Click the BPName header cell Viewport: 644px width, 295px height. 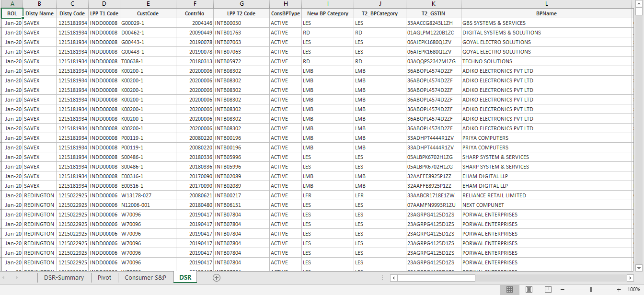click(546, 13)
